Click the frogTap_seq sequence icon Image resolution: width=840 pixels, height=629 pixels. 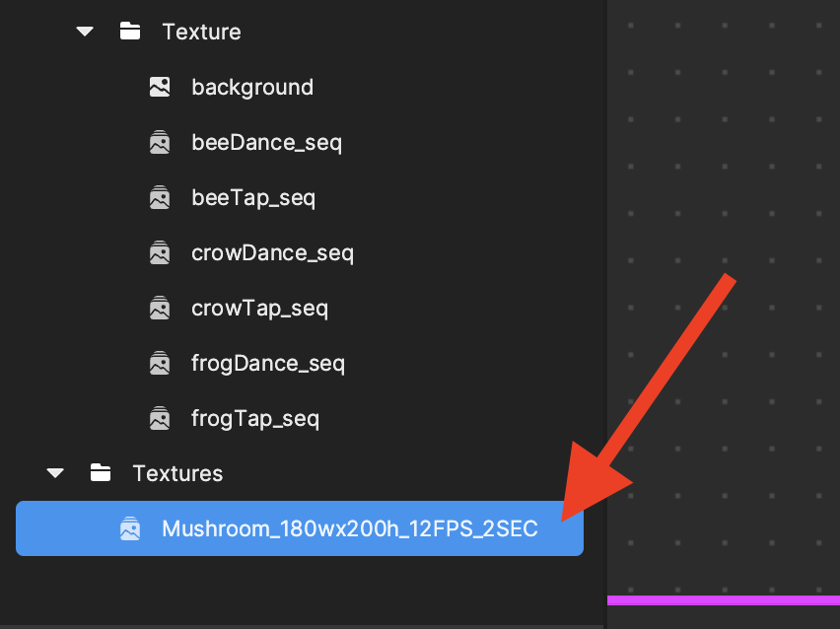point(159,418)
